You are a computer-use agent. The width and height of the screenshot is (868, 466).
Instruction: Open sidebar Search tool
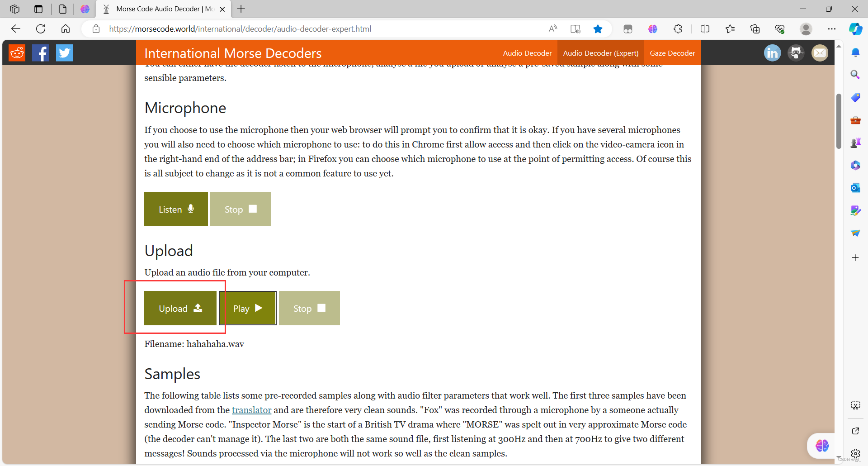coord(855,75)
